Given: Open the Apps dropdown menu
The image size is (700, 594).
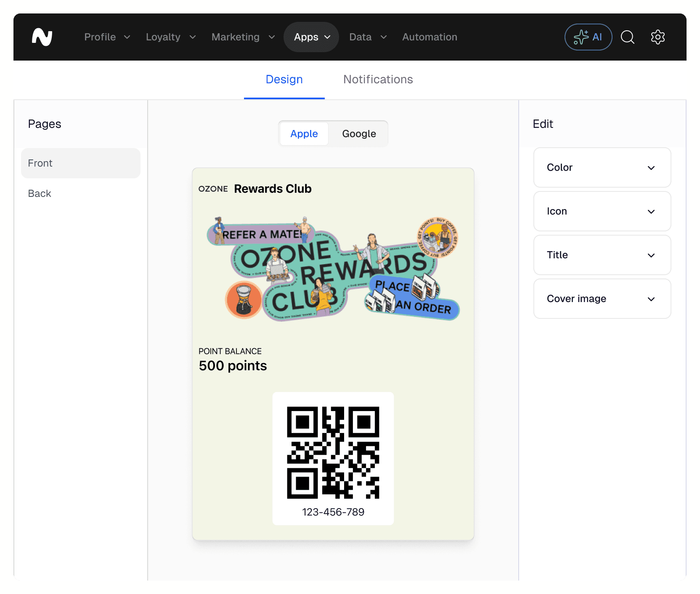Looking at the screenshot, I should [311, 37].
